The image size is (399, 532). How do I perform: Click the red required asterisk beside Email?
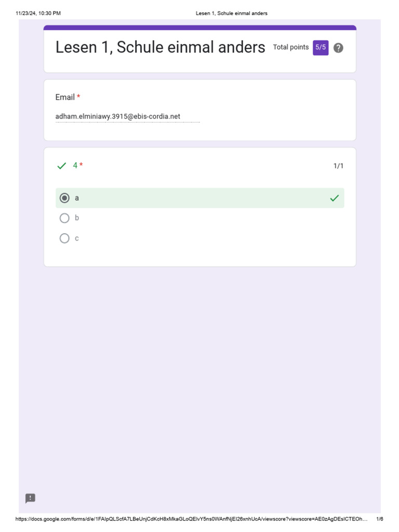click(78, 97)
